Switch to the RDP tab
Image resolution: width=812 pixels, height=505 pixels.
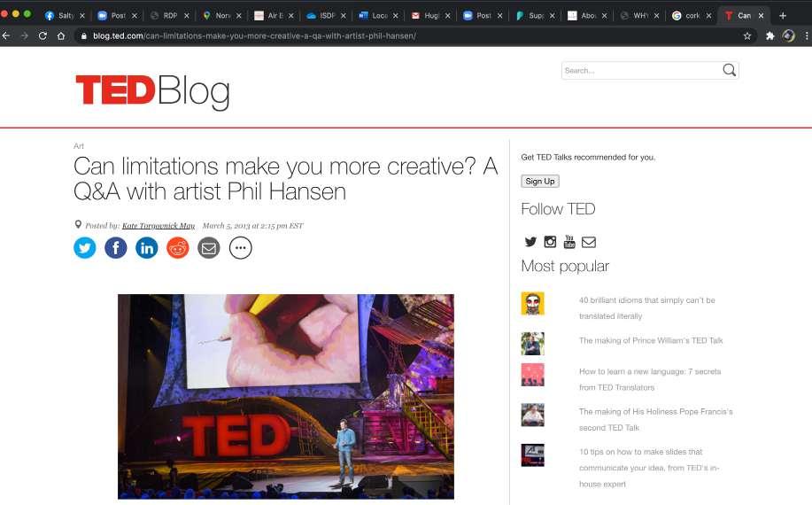[x=169, y=16]
